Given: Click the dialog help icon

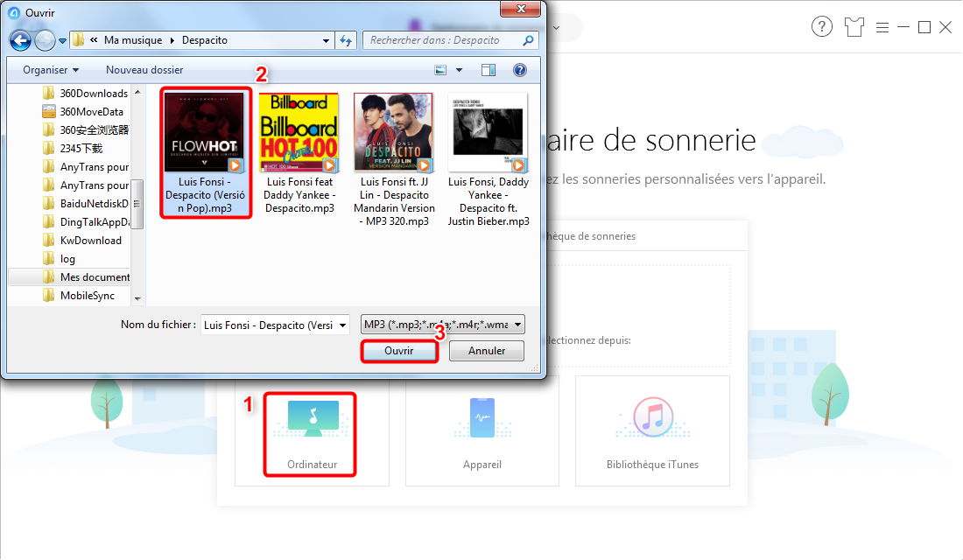Looking at the screenshot, I should [519, 70].
